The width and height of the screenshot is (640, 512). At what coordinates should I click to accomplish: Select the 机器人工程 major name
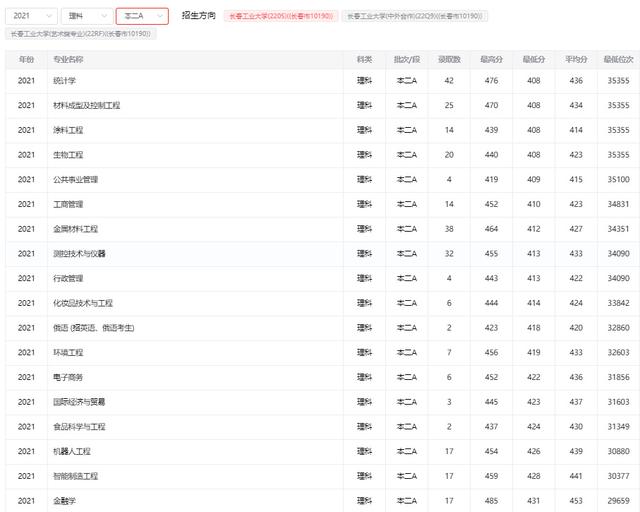click(72, 451)
